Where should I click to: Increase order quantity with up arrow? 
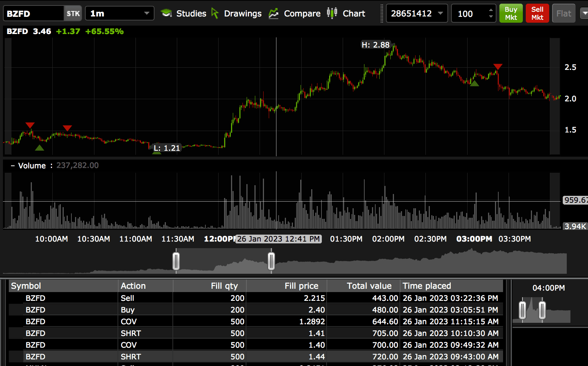[491, 10]
